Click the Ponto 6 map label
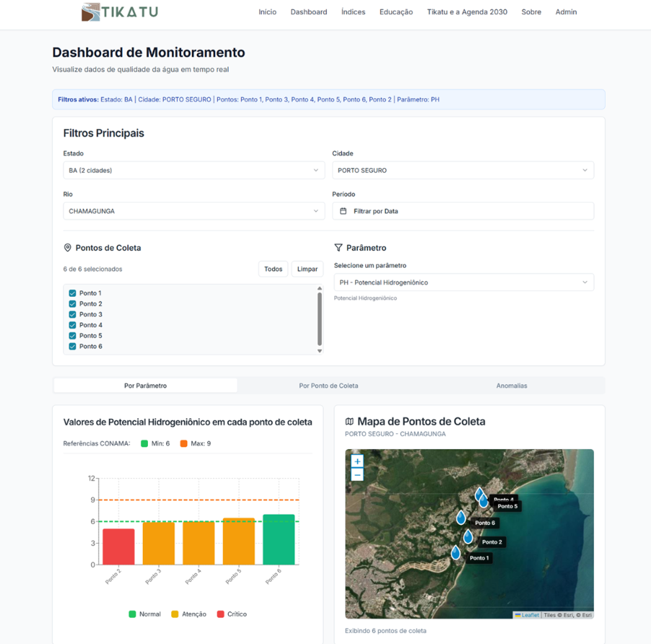The height and width of the screenshot is (644, 651). (x=485, y=523)
